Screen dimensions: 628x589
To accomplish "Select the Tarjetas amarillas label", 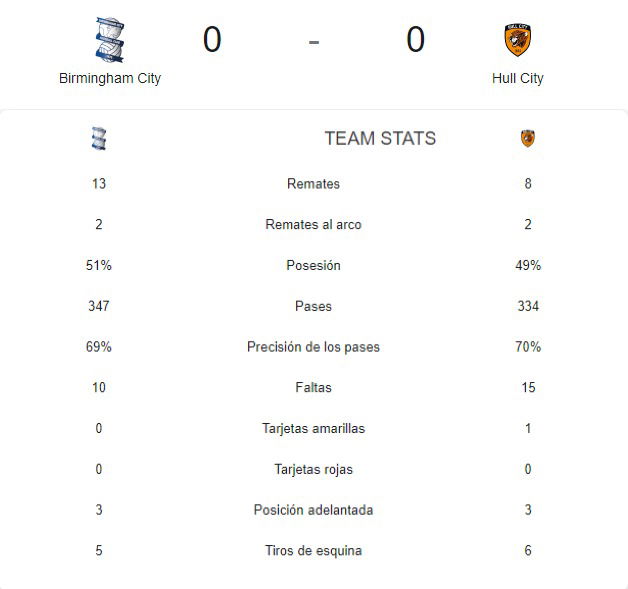I will click(313, 428).
